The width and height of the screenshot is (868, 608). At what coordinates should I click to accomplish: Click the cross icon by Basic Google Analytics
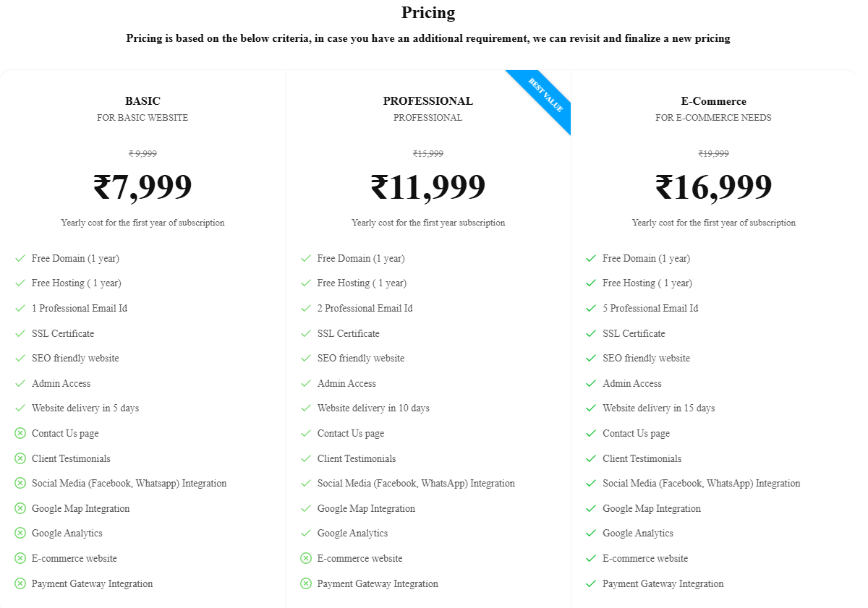click(x=20, y=533)
